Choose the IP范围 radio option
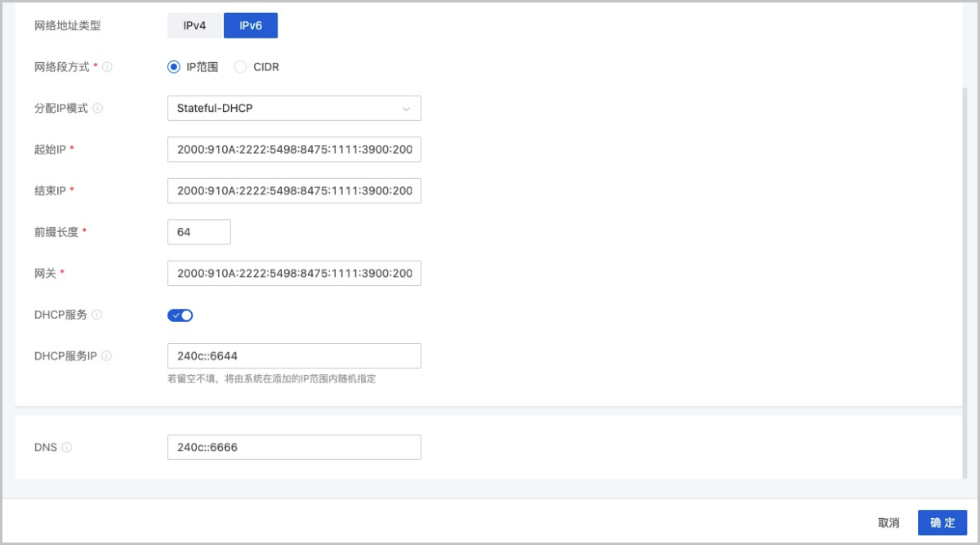This screenshot has height=545, width=980. (193, 67)
